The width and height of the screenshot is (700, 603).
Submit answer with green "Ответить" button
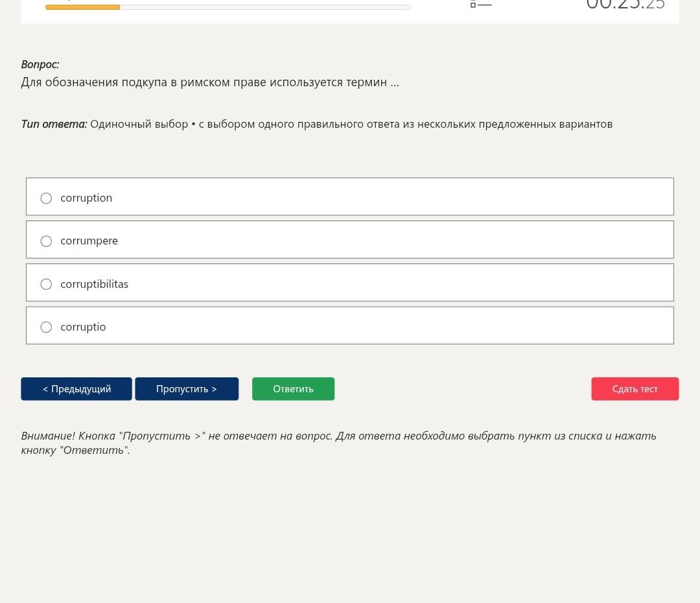294,388
